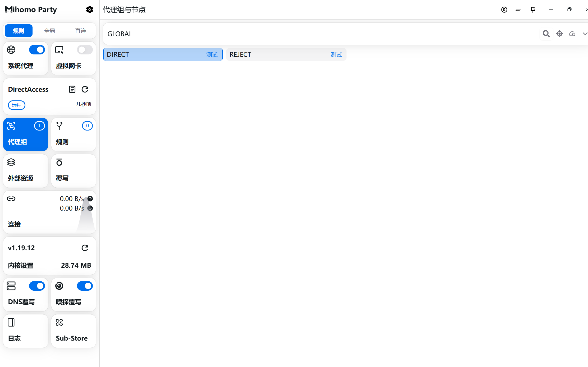Disable the 系统代理 system proxy toggle
This screenshot has height=367, width=588.
37,50
